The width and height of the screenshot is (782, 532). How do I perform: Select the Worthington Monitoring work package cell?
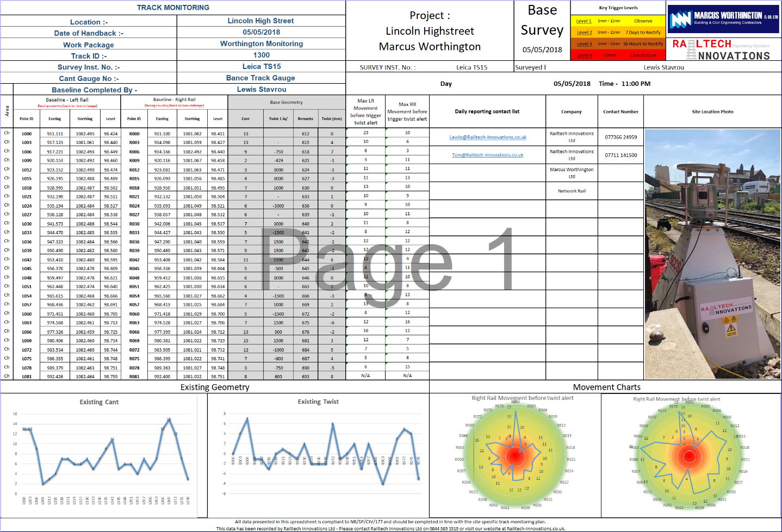pos(261,43)
